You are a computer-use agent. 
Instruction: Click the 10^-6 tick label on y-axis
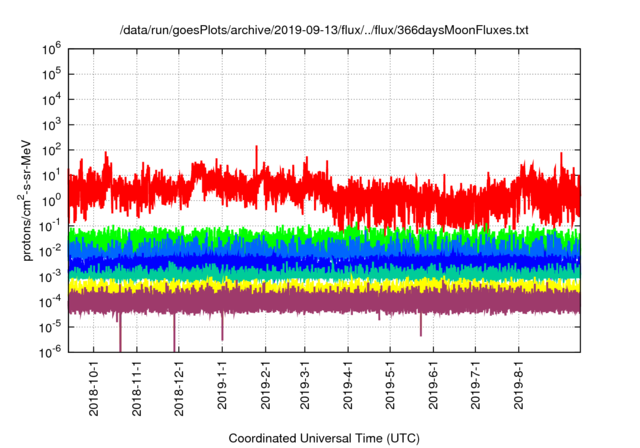[x=51, y=352]
